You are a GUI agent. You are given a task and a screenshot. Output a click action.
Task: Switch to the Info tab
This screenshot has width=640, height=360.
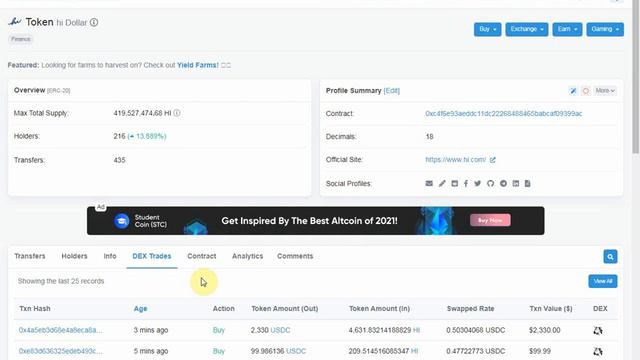click(110, 256)
